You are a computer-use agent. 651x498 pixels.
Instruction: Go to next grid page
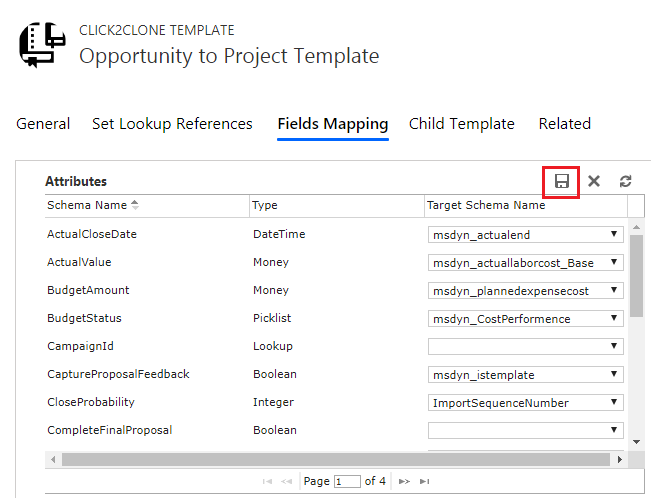[x=404, y=481]
